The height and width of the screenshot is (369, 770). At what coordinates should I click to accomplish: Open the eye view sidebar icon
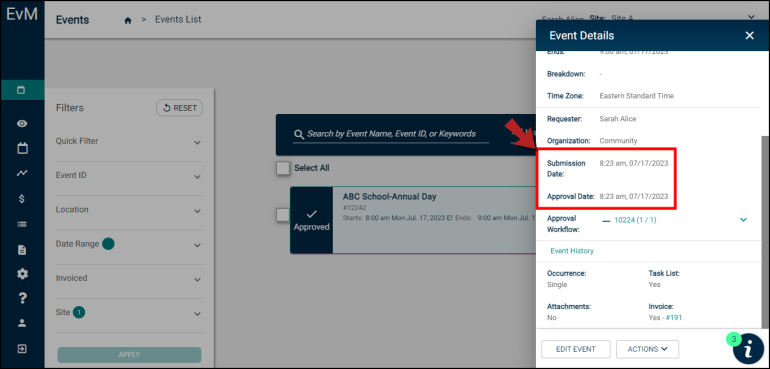pyautogui.click(x=22, y=123)
